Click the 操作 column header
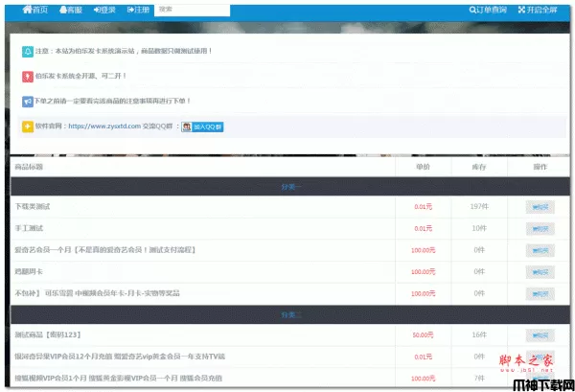Image resolution: width=575 pixels, height=392 pixels. [x=540, y=167]
